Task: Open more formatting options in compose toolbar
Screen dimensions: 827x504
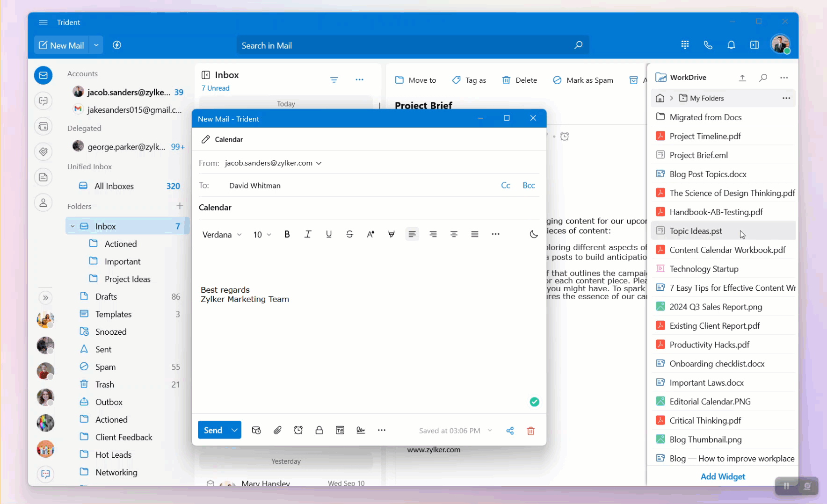Action: click(x=495, y=234)
